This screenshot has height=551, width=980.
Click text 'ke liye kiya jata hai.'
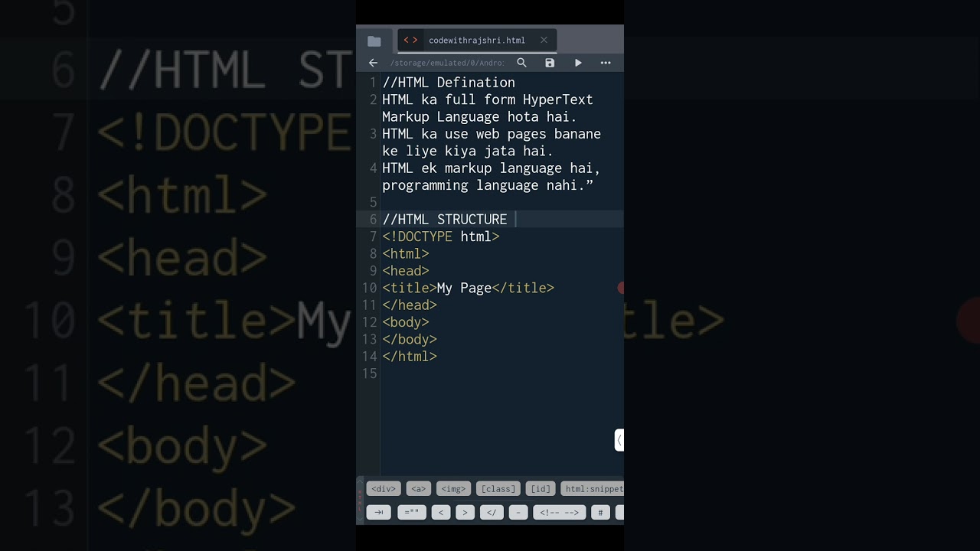coord(468,152)
